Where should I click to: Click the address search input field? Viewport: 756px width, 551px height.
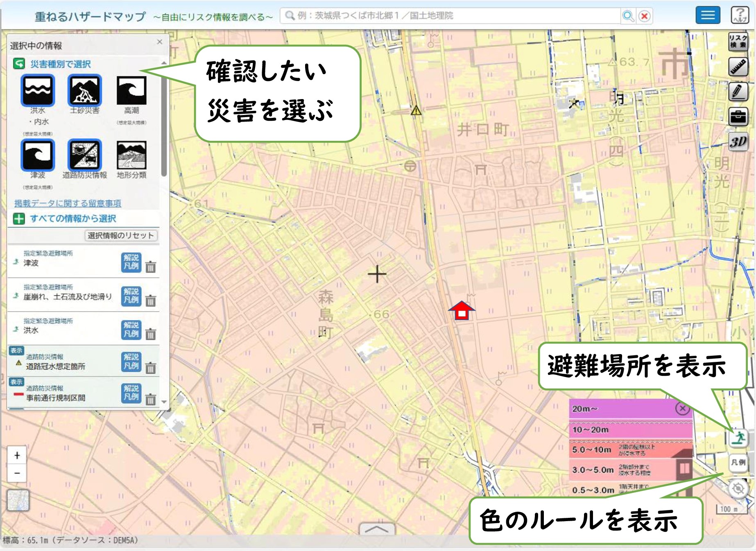coord(450,16)
